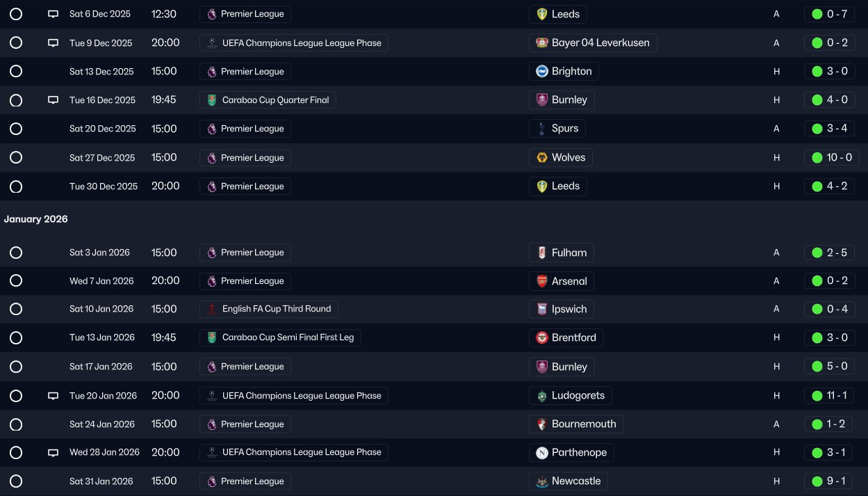Click the TV icon on Parthenope fixture

click(53, 453)
